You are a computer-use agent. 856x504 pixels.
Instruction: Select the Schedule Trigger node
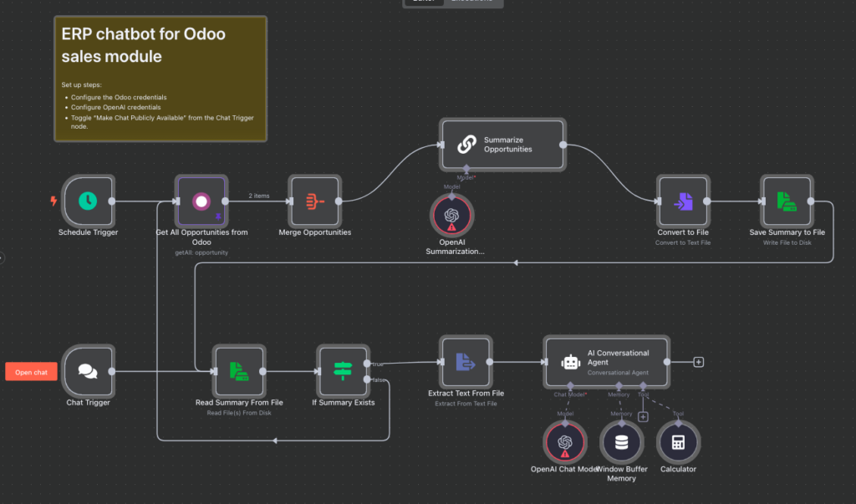point(88,201)
